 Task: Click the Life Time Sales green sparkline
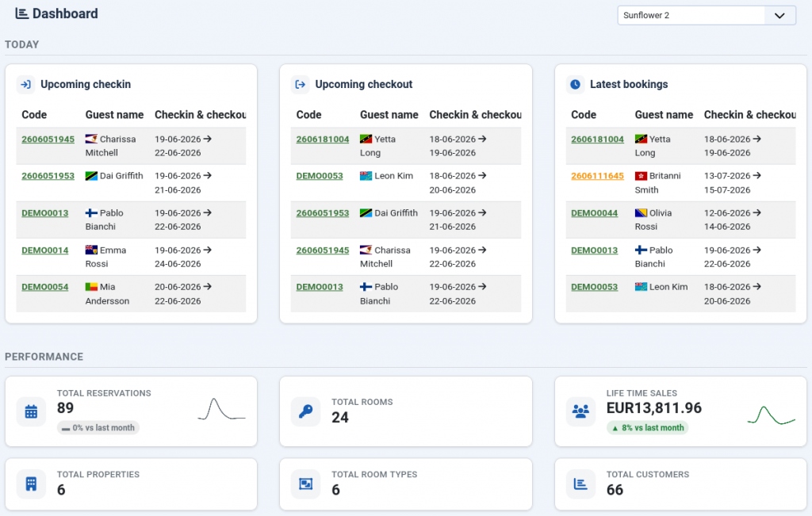pos(771,415)
